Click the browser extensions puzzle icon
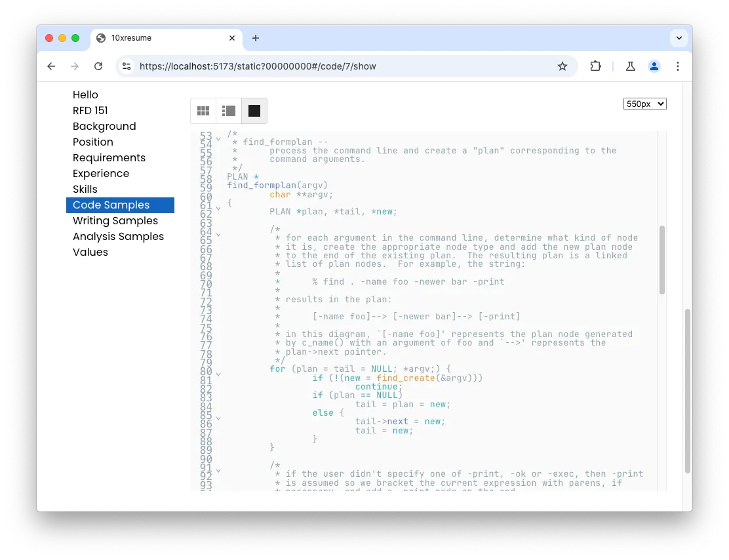This screenshot has height=560, width=729. click(x=595, y=66)
